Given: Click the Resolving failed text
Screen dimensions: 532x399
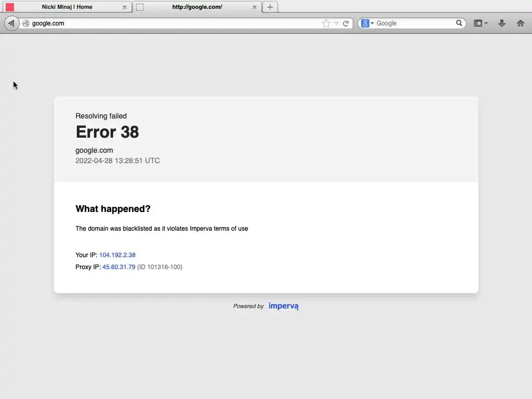Looking at the screenshot, I should pos(101,116).
